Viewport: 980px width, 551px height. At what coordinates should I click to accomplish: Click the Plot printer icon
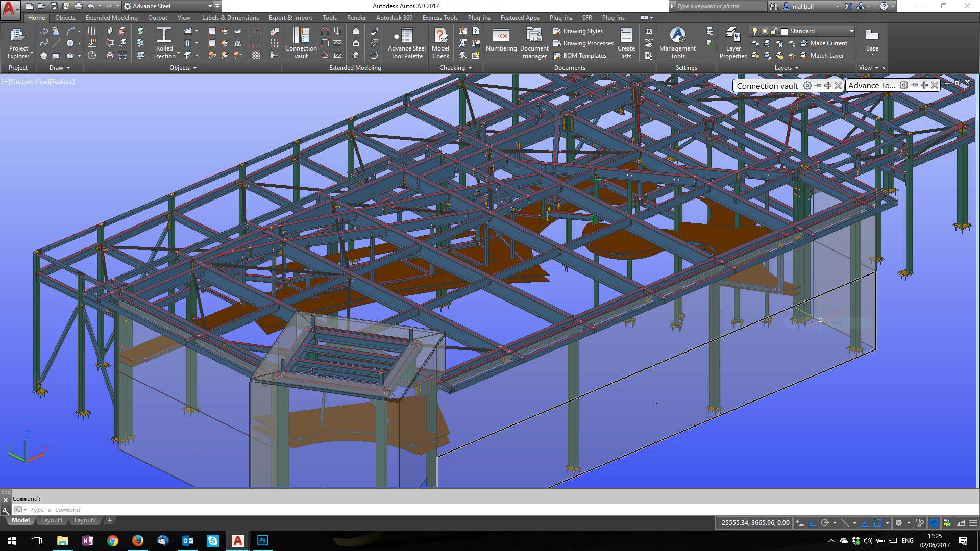tap(78, 6)
